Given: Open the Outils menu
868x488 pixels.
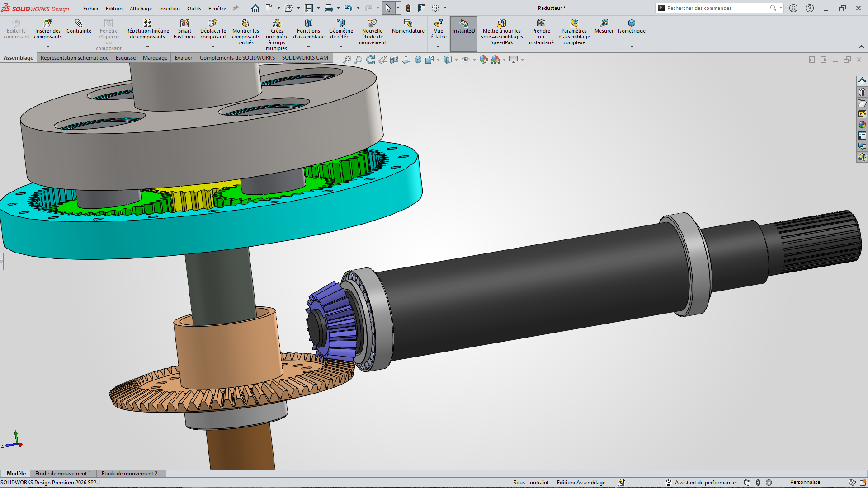Looking at the screenshot, I should click(194, 9).
